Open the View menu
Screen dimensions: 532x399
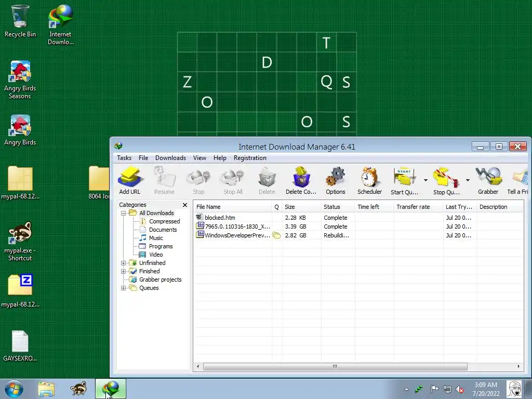pos(199,158)
